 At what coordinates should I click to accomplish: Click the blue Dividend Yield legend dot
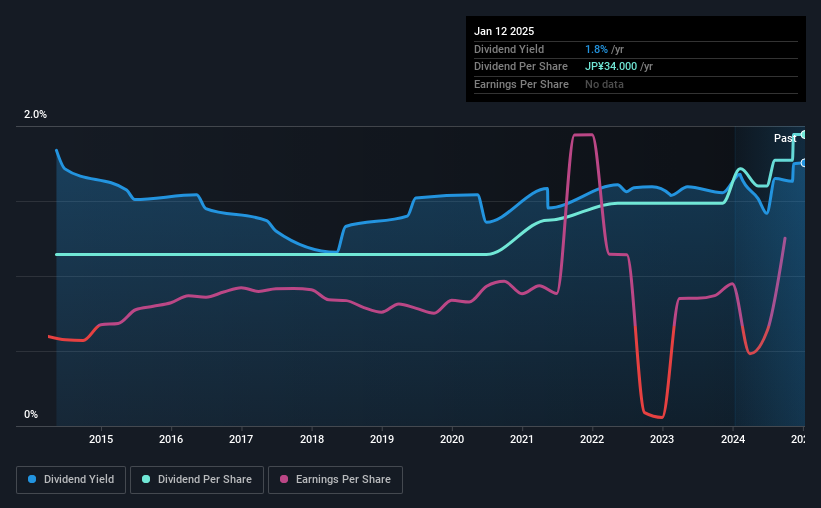(32, 479)
